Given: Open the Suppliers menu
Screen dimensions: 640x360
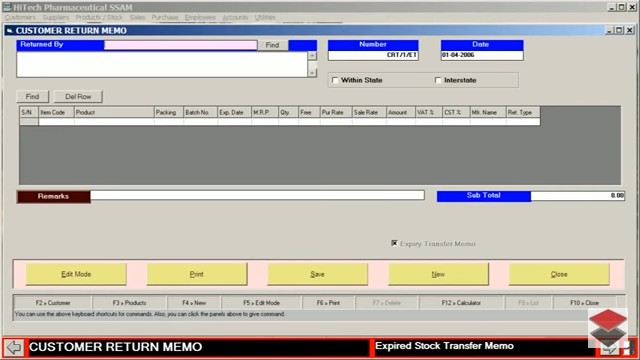Looking at the screenshot, I should [x=56, y=17].
